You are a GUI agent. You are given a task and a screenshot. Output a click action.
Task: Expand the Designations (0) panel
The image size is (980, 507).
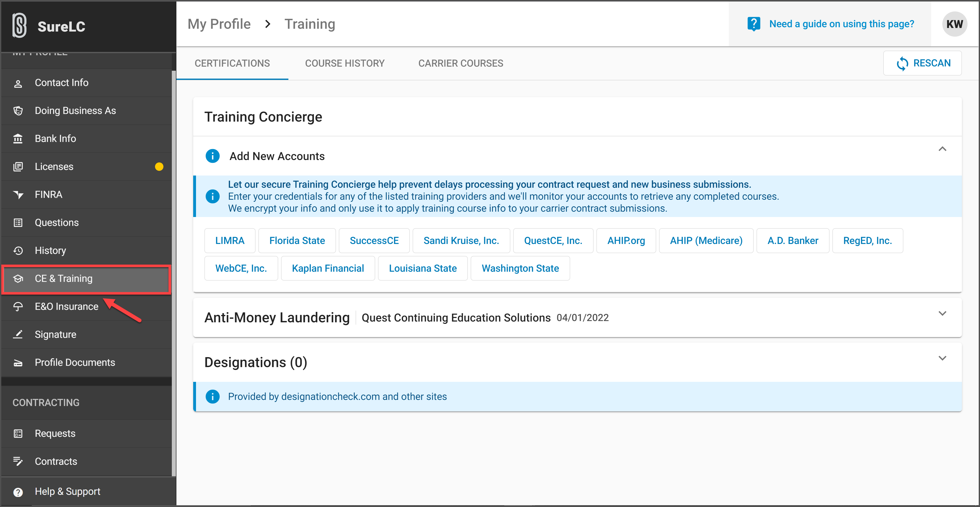click(x=942, y=358)
